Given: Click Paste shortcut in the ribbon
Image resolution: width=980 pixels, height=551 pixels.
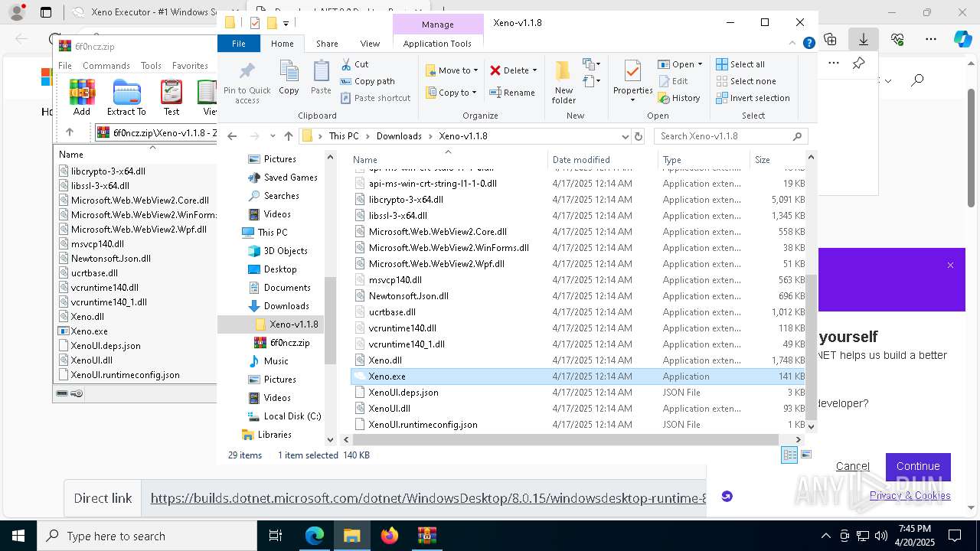Looking at the screenshot, I should point(375,98).
